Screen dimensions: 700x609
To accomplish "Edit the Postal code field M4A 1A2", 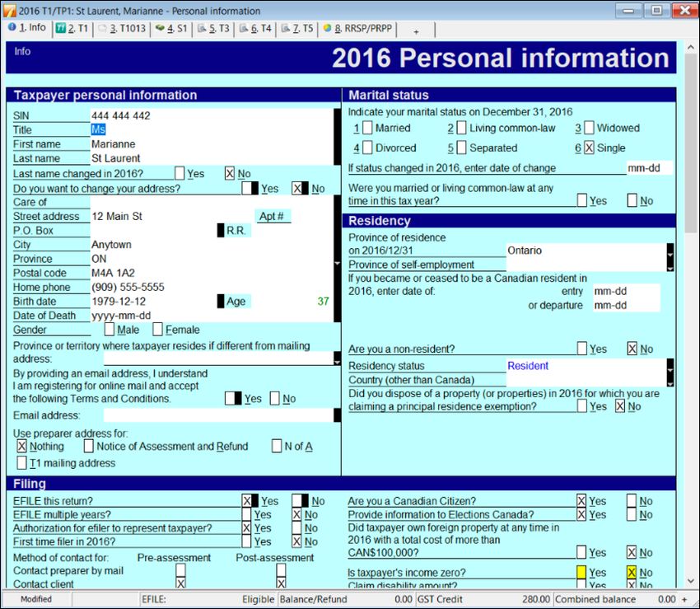I will pos(212,273).
